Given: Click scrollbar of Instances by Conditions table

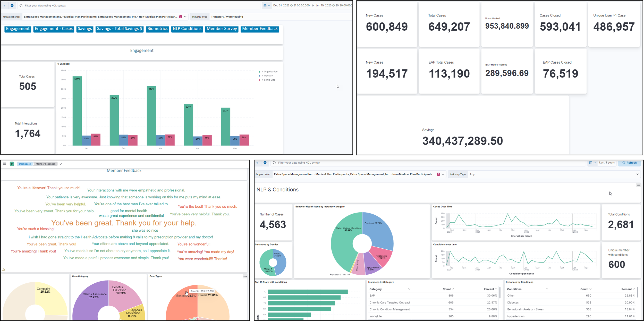Looking at the screenshot, I should [638, 293].
